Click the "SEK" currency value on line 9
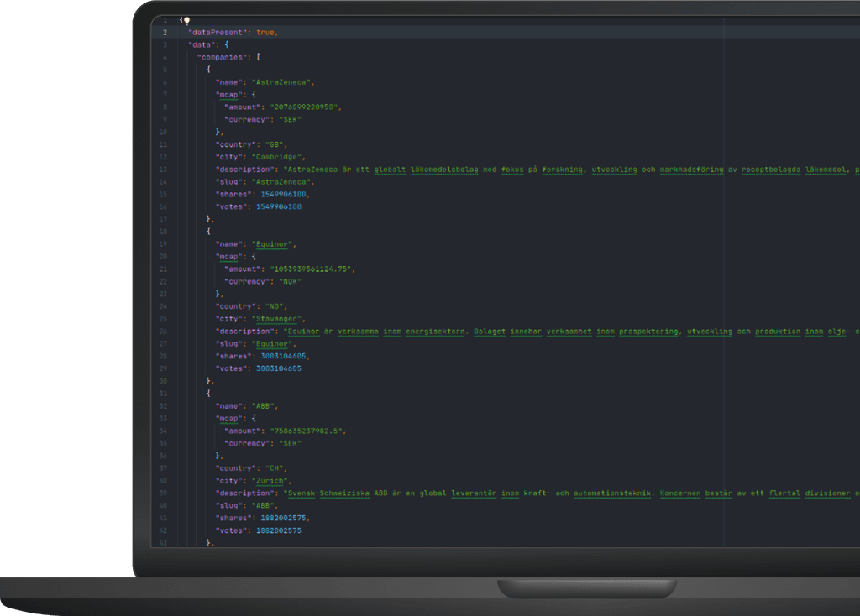The width and height of the screenshot is (860, 616). (290, 119)
